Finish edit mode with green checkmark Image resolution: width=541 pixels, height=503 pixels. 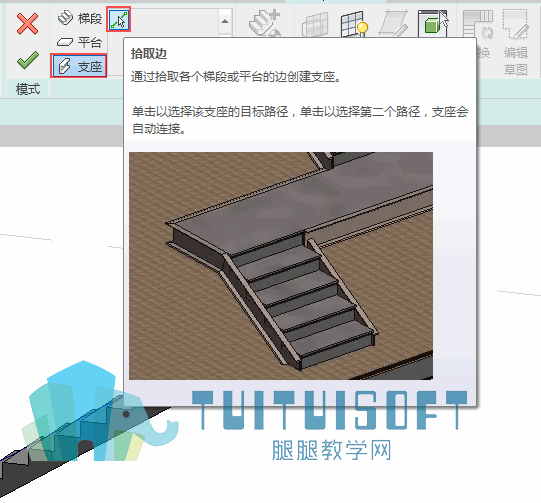[x=28, y=60]
